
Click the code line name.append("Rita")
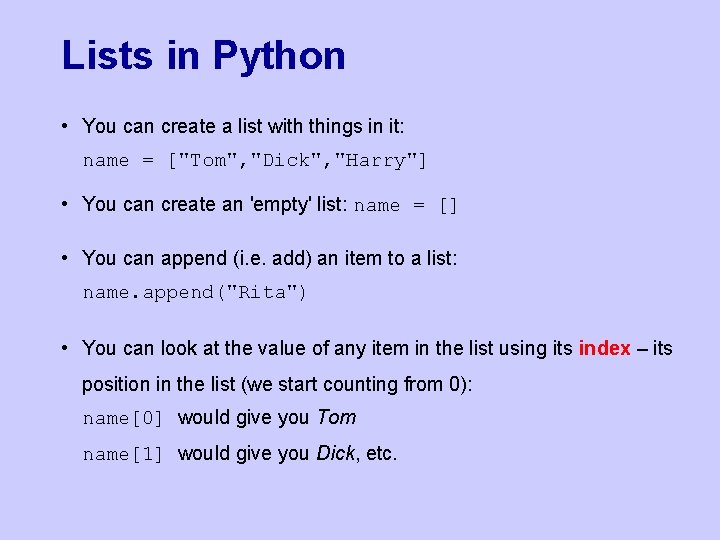[x=195, y=292]
